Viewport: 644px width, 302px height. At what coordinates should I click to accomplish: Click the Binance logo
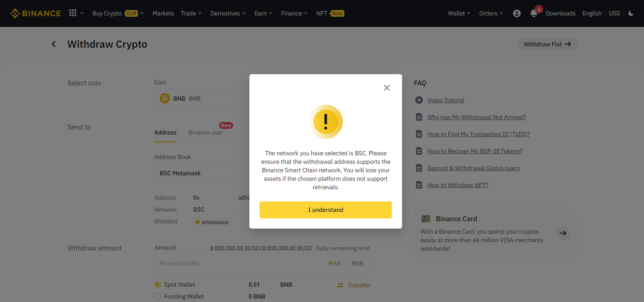click(x=35, y=13)
